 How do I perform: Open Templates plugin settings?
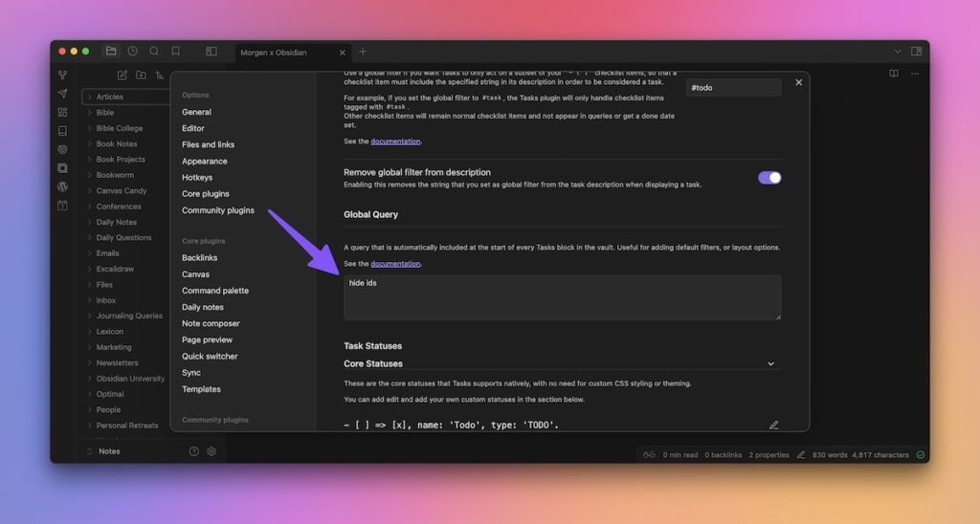click(x=201, y=389)
